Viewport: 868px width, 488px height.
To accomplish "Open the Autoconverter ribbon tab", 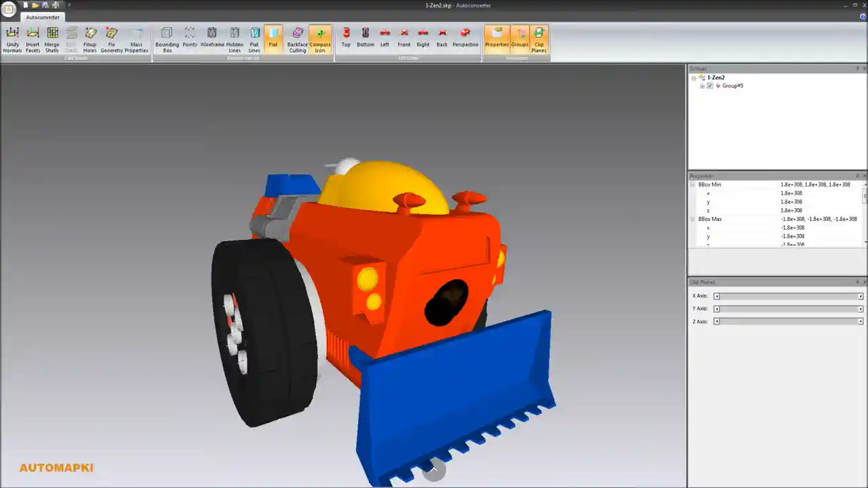I will click(42, 17).
